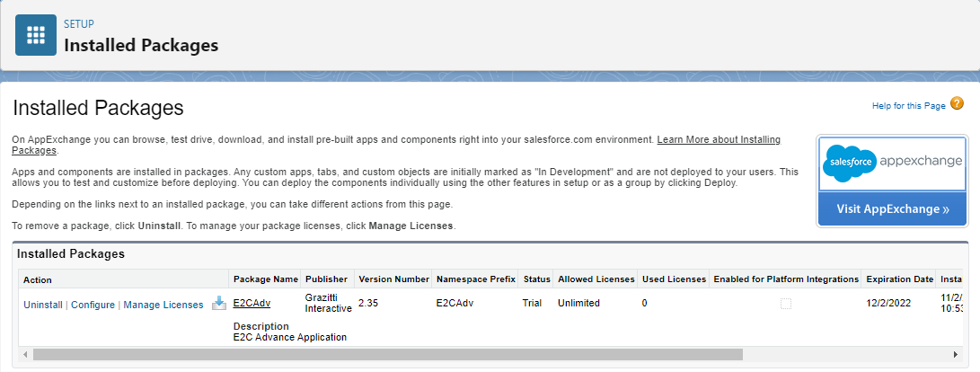
Task: Uninstall the E2CAdv package
Action: click(43, 306)
